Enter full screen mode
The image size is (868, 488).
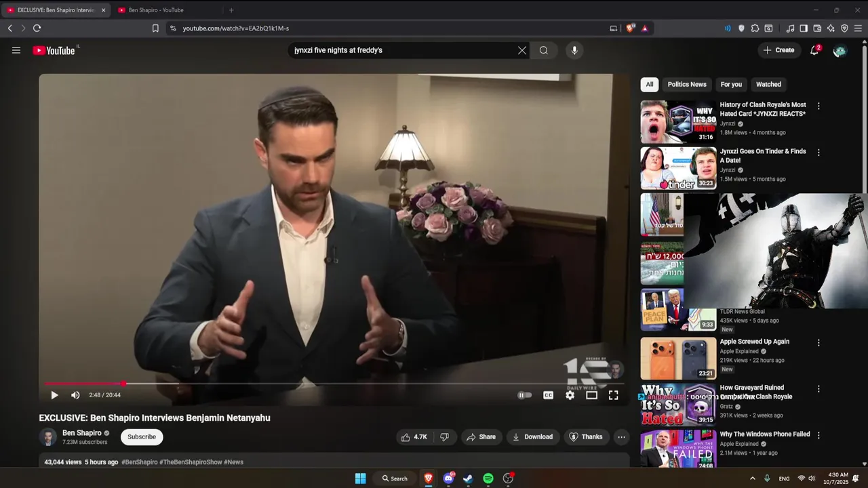click(x=613, y=395)
